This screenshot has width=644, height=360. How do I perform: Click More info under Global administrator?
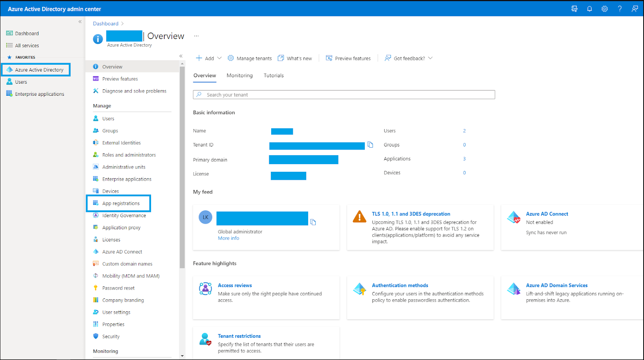point(229,238)
